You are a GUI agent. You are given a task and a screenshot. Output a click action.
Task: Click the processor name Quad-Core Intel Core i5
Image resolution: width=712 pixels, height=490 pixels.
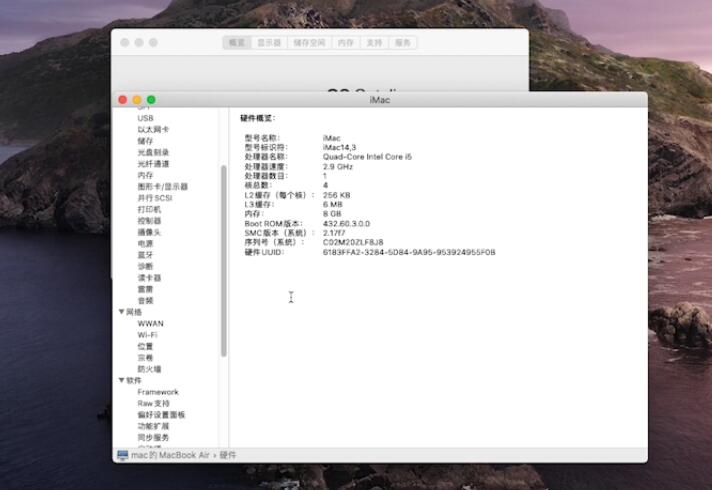click(x=367, y=157)
